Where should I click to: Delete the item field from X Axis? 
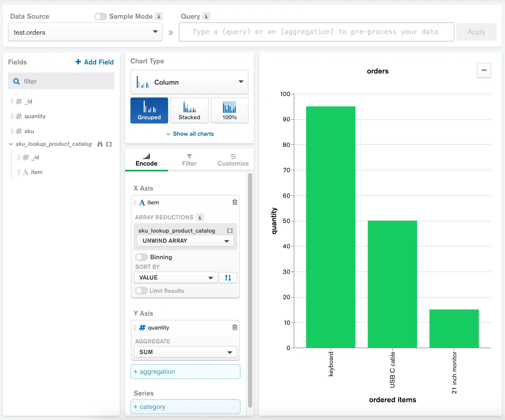pos(235,202)
